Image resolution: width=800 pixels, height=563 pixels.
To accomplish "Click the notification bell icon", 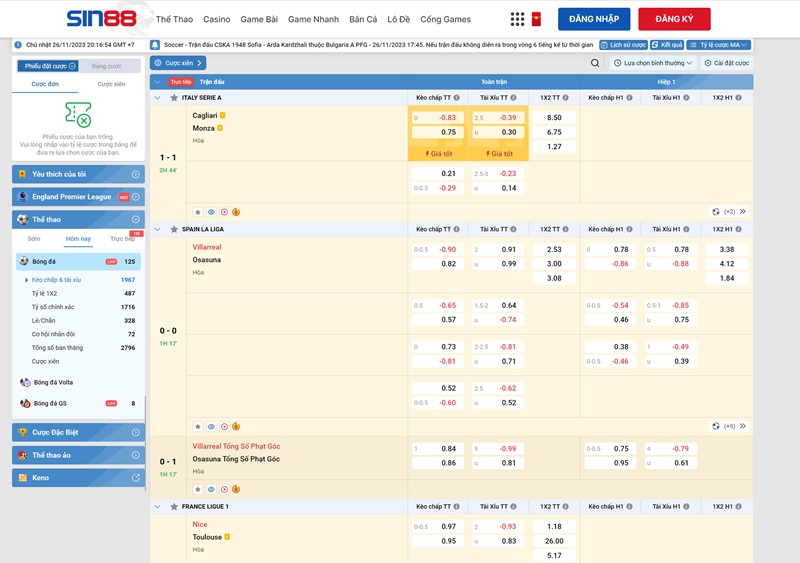I will coord(155,45).
